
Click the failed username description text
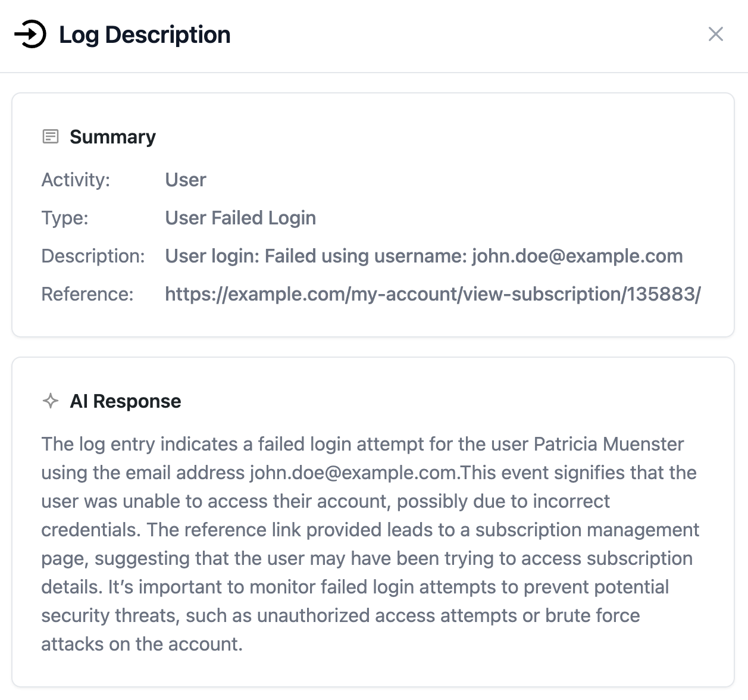click(x=424, y=256)
